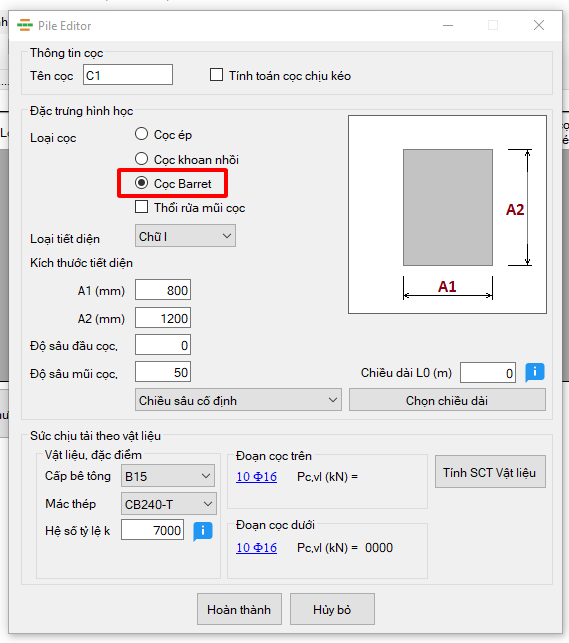Screen dimensions: 569x643
Task: Expand the Chiều sâu cố định dropdown
Action: [238, 400]
